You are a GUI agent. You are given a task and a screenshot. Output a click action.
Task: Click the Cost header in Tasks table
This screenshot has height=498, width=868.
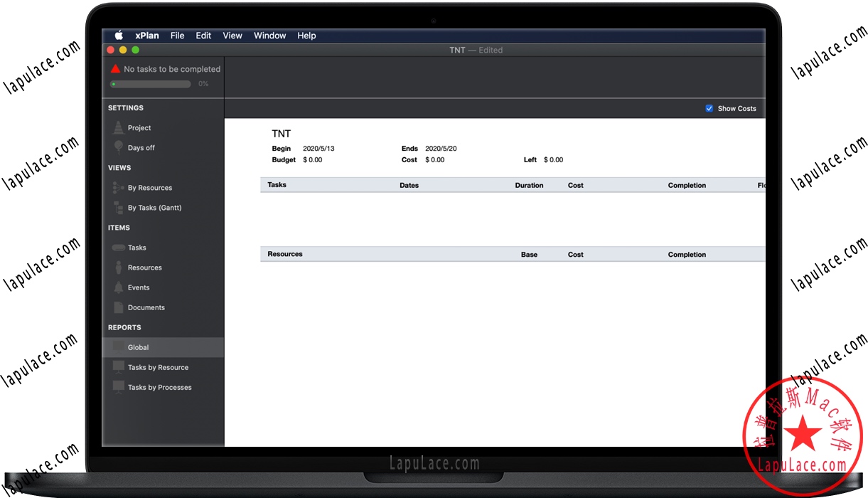[576, 185]
